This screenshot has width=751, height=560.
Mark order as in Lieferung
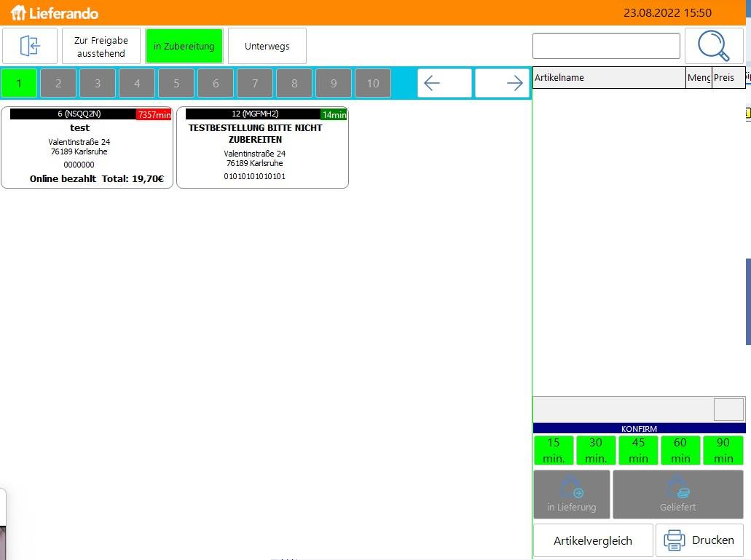[x=571, y=494]
